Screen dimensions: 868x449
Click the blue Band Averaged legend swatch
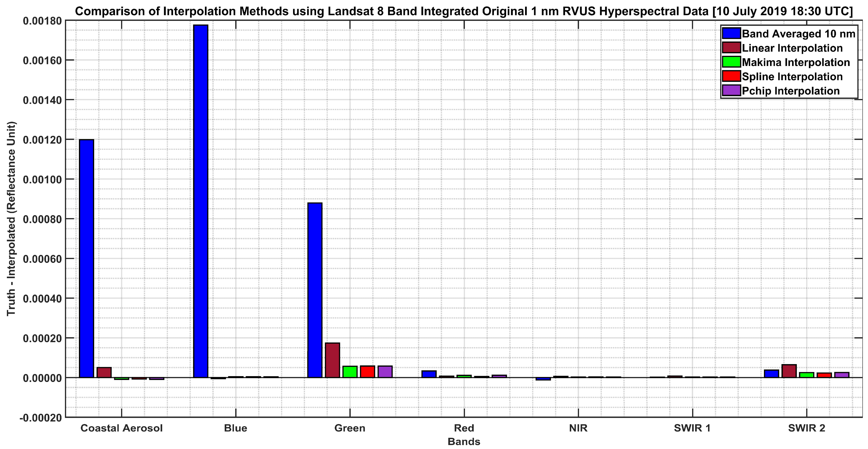(731, 34)
